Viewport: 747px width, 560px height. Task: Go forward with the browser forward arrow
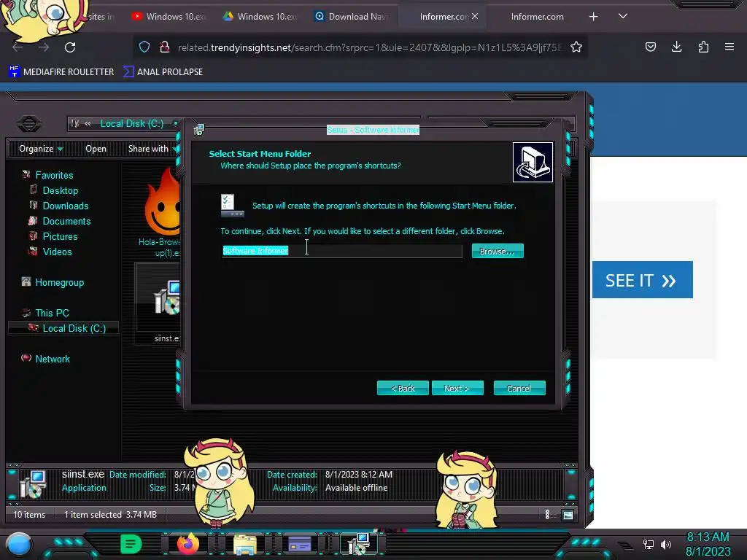click(x=44, y=47)
